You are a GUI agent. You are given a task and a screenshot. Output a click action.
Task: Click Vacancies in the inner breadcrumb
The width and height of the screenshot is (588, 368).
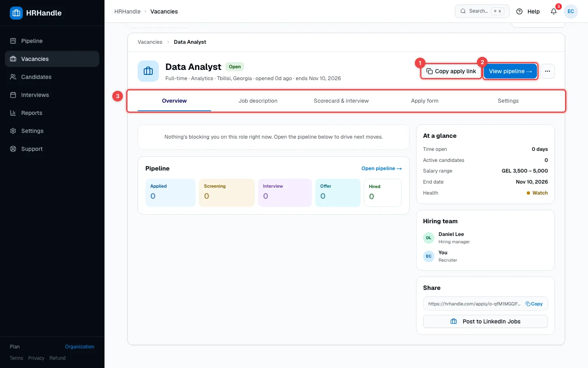coord(150,42)
